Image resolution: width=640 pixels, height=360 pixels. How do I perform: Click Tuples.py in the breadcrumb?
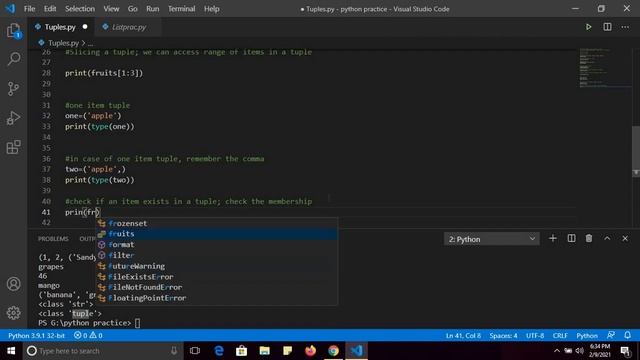coord(63,43)
